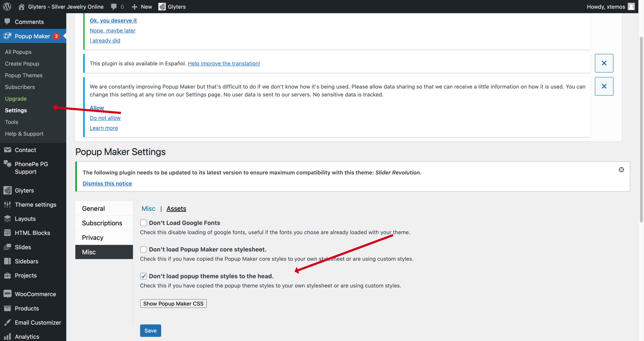
Task: Open the Subscriptions settings tab
Action: tap(104, 223)
